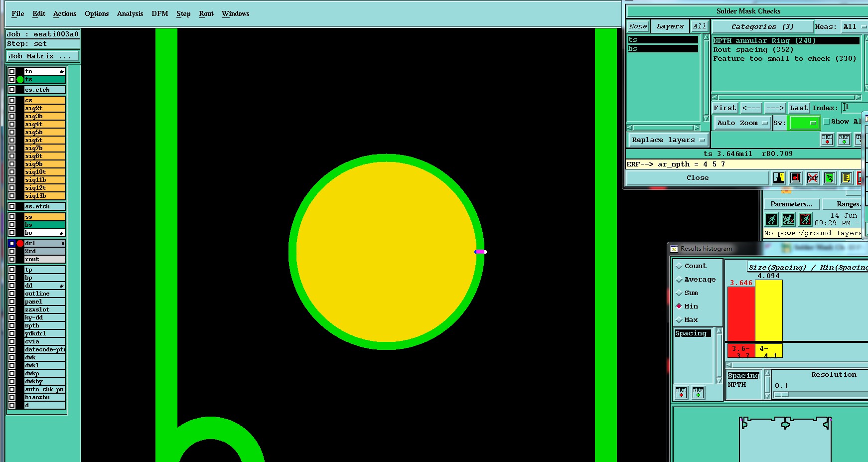Check the sig2t layer box
Screen dimensions: 868x462
(x=12, y=108)
